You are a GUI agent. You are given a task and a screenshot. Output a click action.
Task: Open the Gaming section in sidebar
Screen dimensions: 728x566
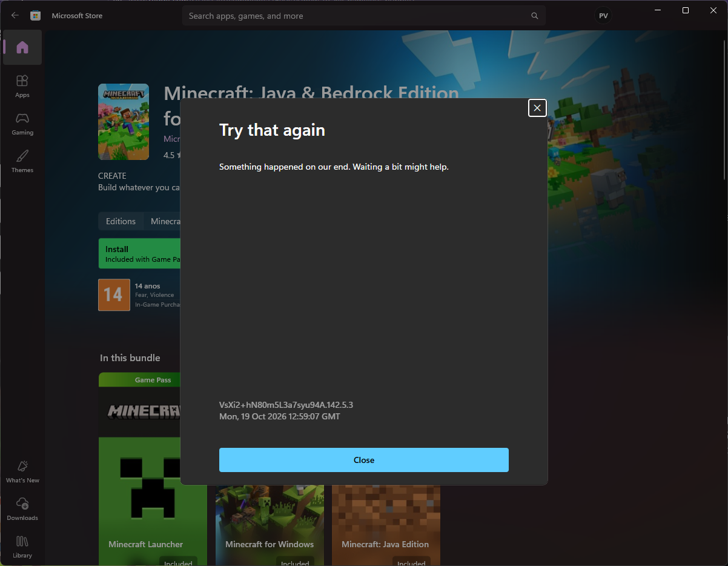point(22,123)
